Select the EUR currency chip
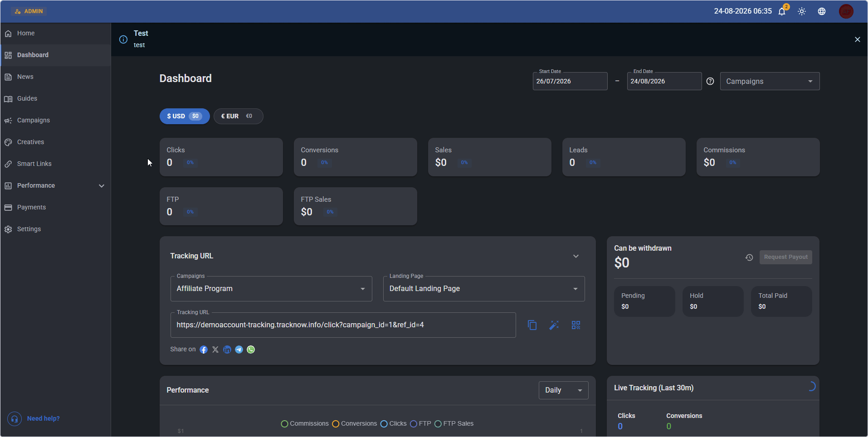Screen dimensions: 868x437 coord(238,116)
